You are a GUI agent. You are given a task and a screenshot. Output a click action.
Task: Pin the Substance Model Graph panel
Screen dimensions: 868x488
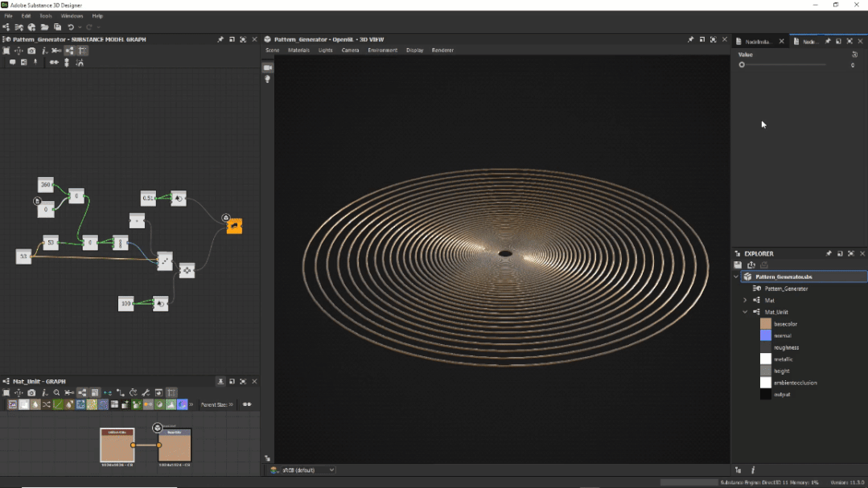click(x=220, y=39)
